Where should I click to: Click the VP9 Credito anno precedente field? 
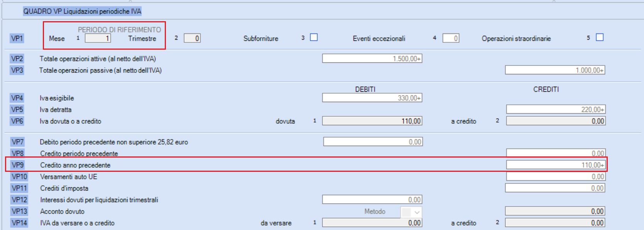[x=556, y=165]
